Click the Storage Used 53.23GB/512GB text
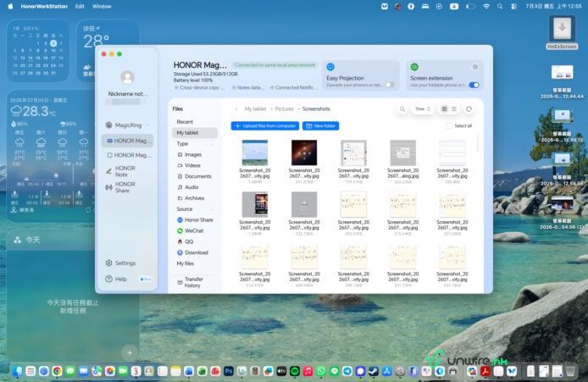Image resolution: width=588 pixels, height=382 pixels. click(206, 75)
